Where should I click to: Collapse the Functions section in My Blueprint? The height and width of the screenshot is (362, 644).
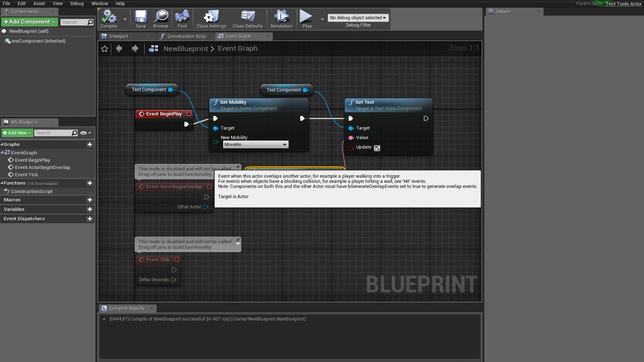pyautogui.click(x=3, y=183)
